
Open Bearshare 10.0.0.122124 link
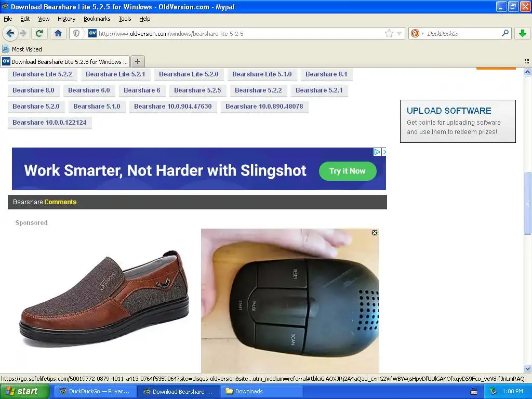click(x=49, y=123)
